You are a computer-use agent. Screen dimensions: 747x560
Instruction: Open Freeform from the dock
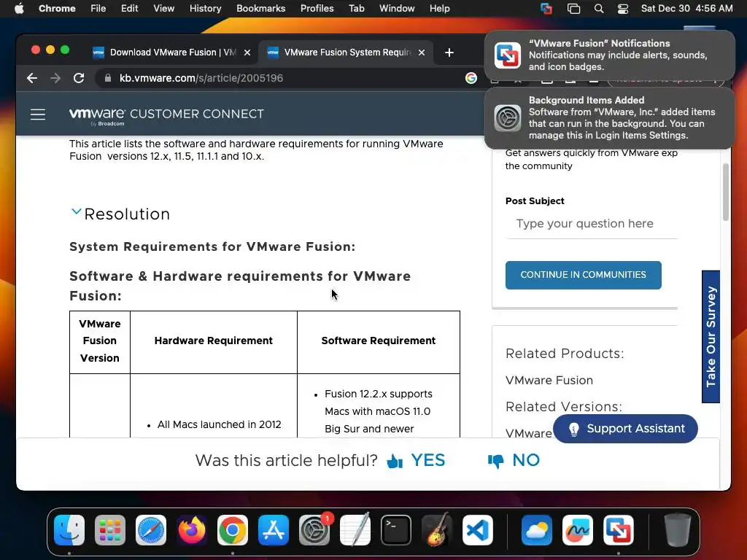click(578, 529)
